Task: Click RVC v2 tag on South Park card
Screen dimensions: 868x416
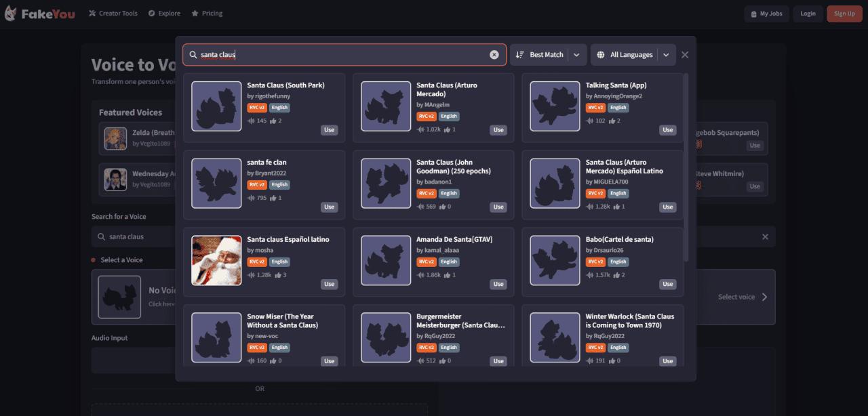Action: pos(257,107)
